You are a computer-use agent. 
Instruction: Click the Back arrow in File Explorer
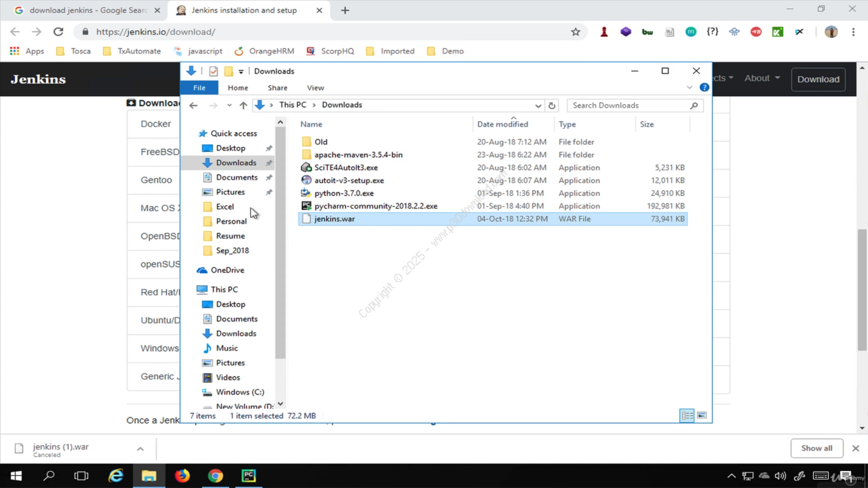tap(193, 105)
